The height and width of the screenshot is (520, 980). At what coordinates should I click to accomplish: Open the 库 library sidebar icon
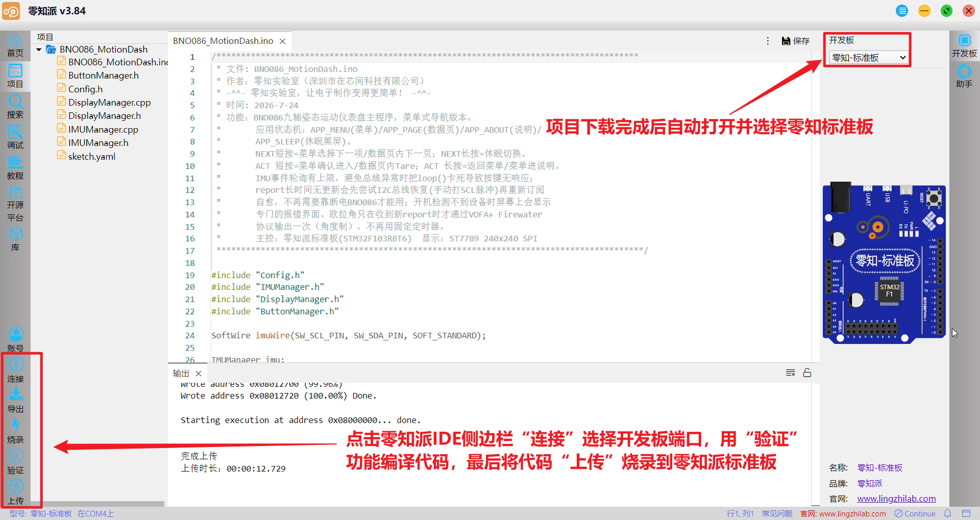coord(15,239)
